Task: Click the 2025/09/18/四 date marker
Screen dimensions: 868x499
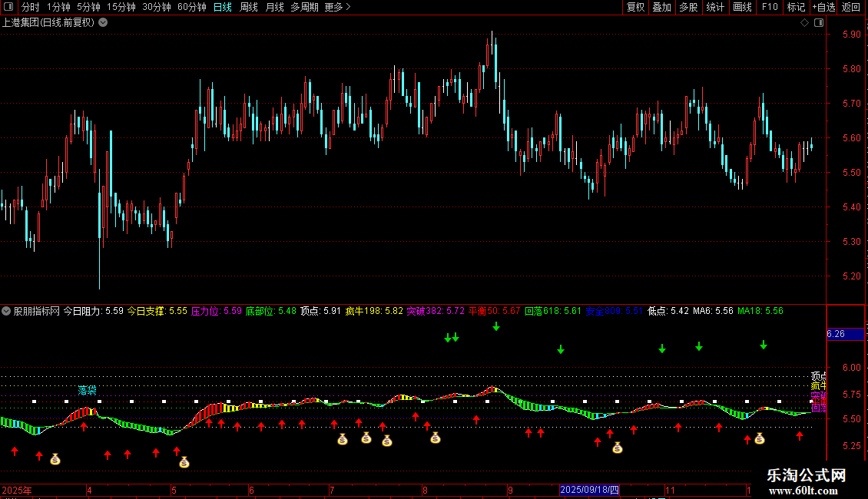Action: click(x=589, y=490)
